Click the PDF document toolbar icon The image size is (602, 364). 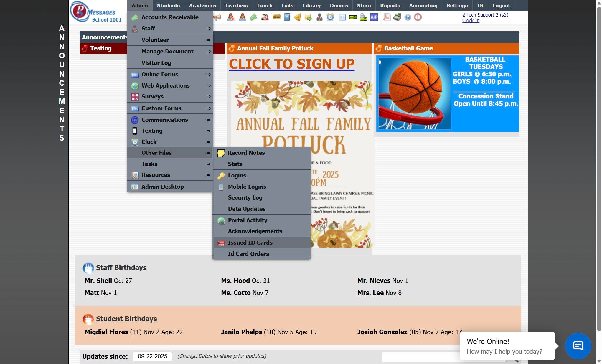(x=387, y=17)
